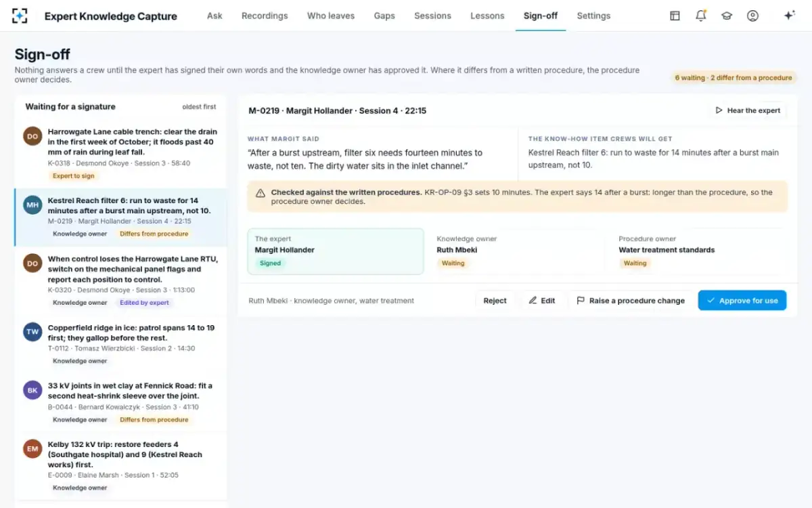Click the M-0219 Margit Hollander session header
The image size is (812, 508).
point(337,110)
